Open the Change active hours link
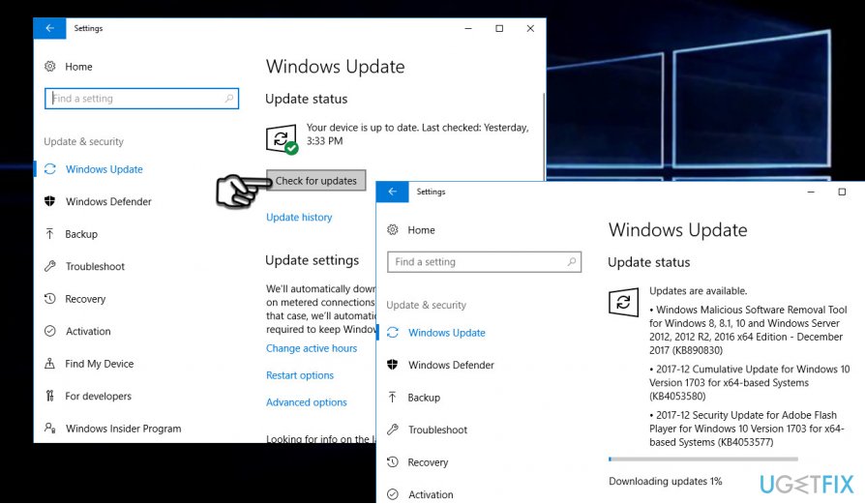865x504 pixels. (312, 348)
